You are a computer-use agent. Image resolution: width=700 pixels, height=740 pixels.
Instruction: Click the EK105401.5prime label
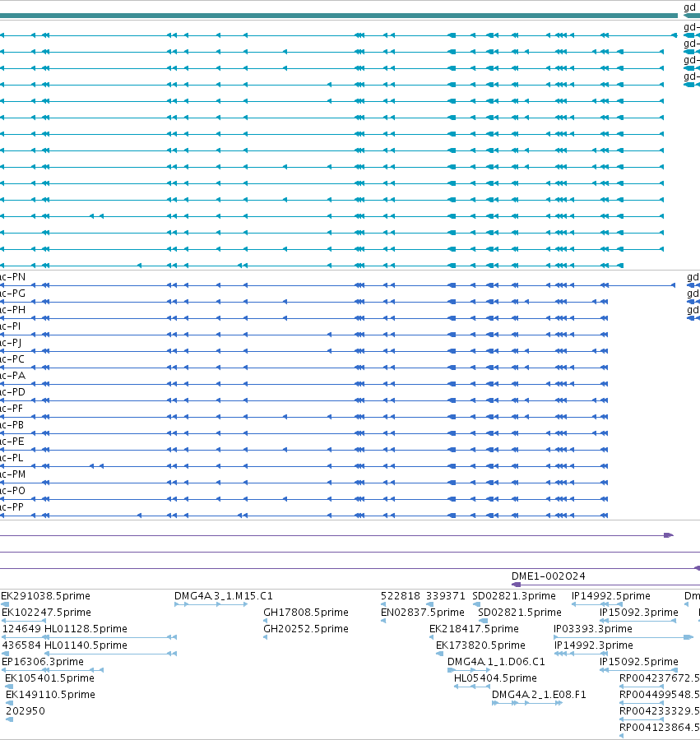point(49,678)
